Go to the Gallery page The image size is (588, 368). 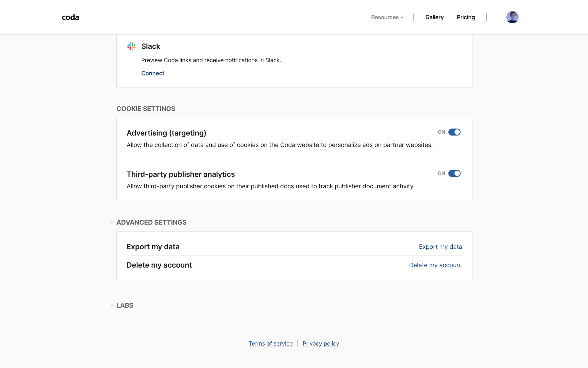[434, 17]
